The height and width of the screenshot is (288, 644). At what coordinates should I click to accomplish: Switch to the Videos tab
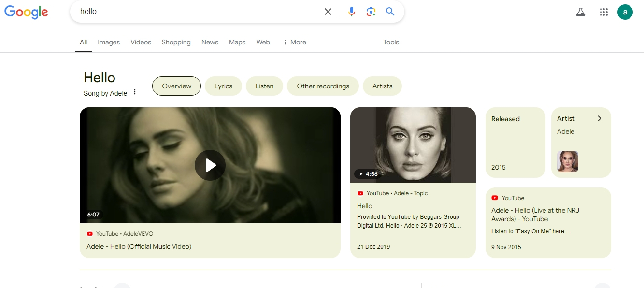point(141,42)
